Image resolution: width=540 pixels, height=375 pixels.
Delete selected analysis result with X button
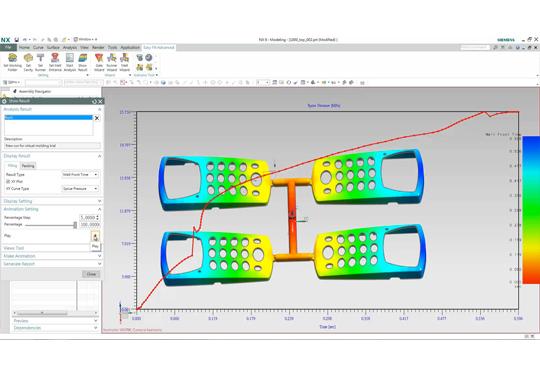tap(97, 118)
